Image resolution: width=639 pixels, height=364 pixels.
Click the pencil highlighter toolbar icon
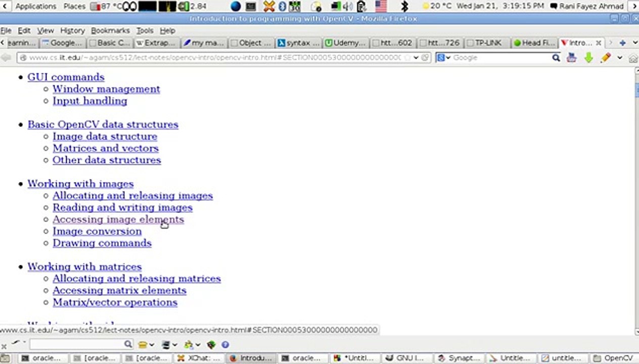tap(606, 58)
